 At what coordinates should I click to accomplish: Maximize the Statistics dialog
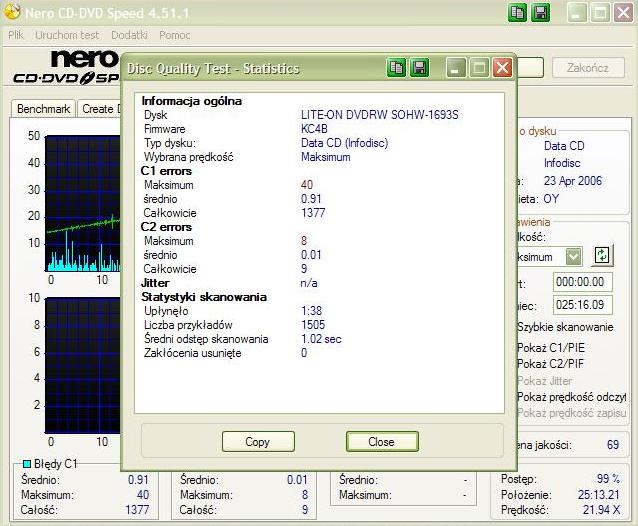tap(479, 68)
